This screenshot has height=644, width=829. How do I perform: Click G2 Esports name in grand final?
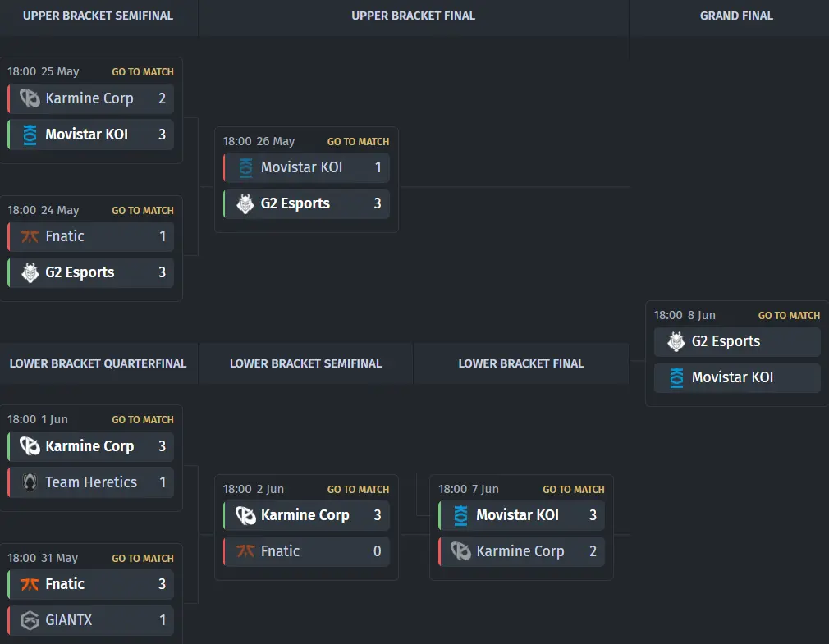click(x=726, y=341)
